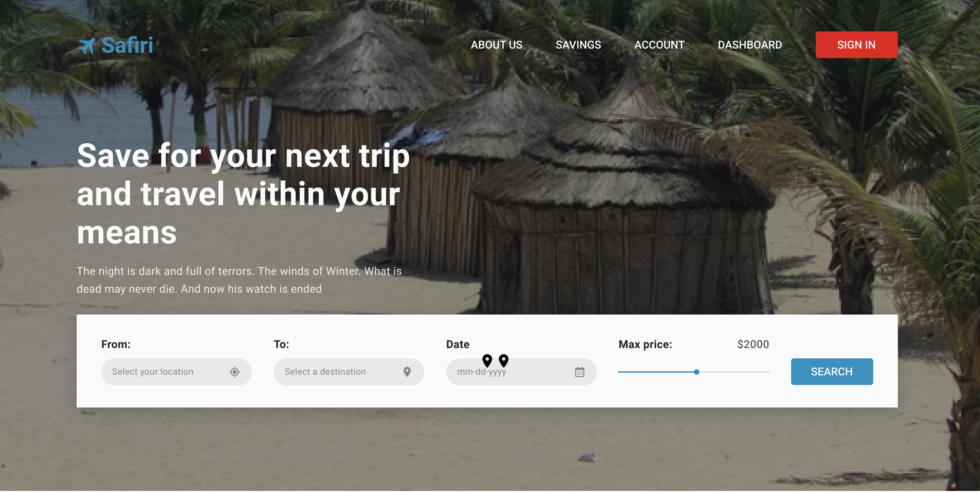Go to the Savings menu item
Image resolution: width=980 pixels, height=493 pixels.
click(x=578, y=45)
